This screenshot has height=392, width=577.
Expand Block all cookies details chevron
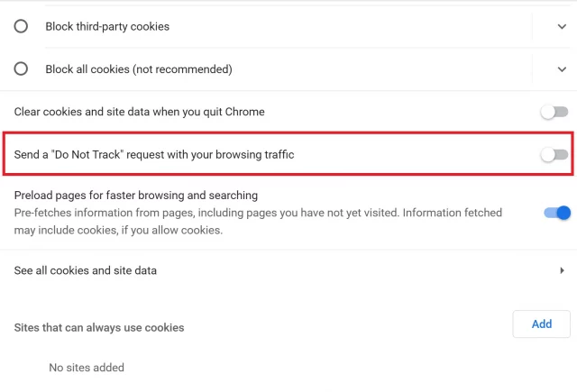point(562,69)
